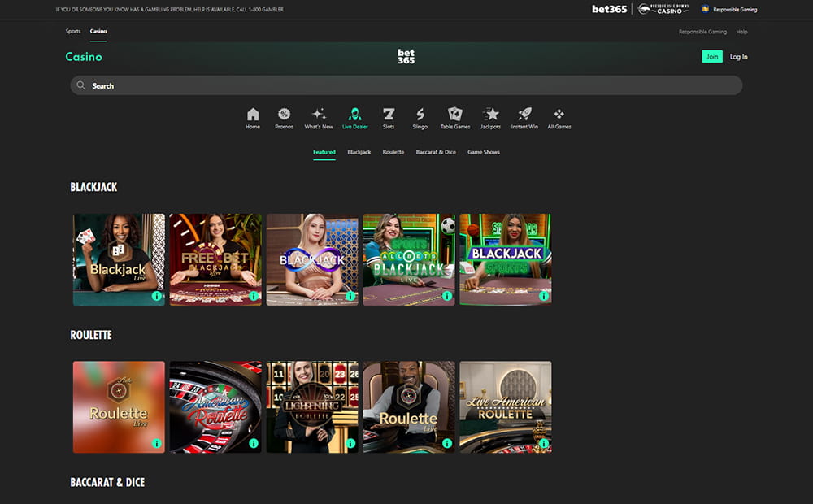Select the Slots category icon

coord(389,115)
